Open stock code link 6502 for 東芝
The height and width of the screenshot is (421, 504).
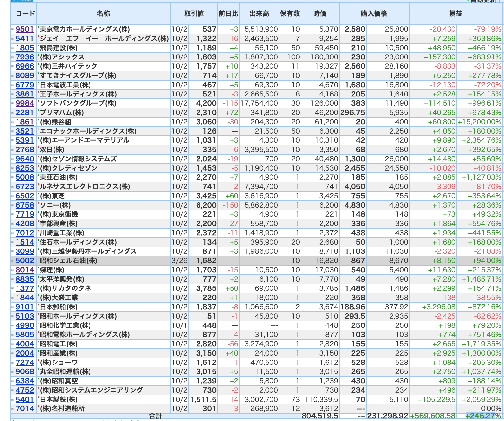[x=25, y=196]
